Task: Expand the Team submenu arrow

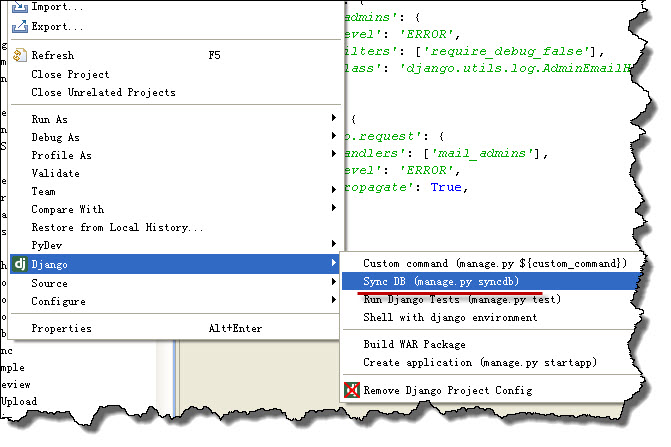Action: 334,189
